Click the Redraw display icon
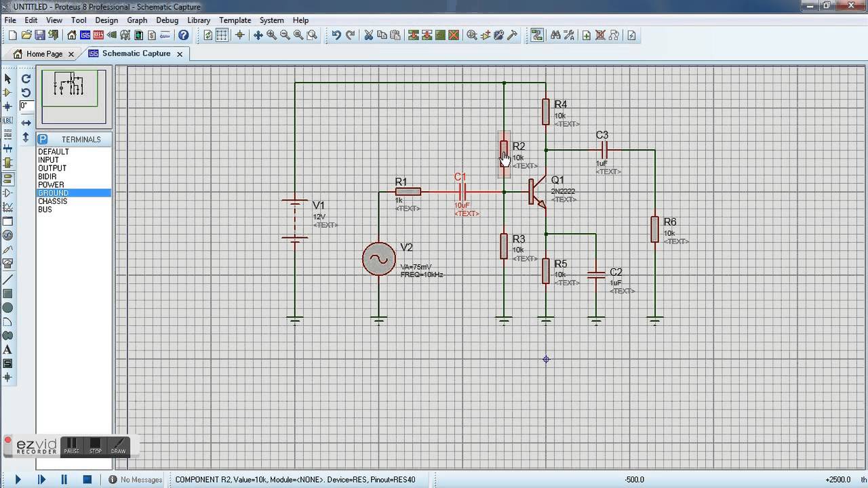This screenshot has height=488, width=868. click(208, 35)
